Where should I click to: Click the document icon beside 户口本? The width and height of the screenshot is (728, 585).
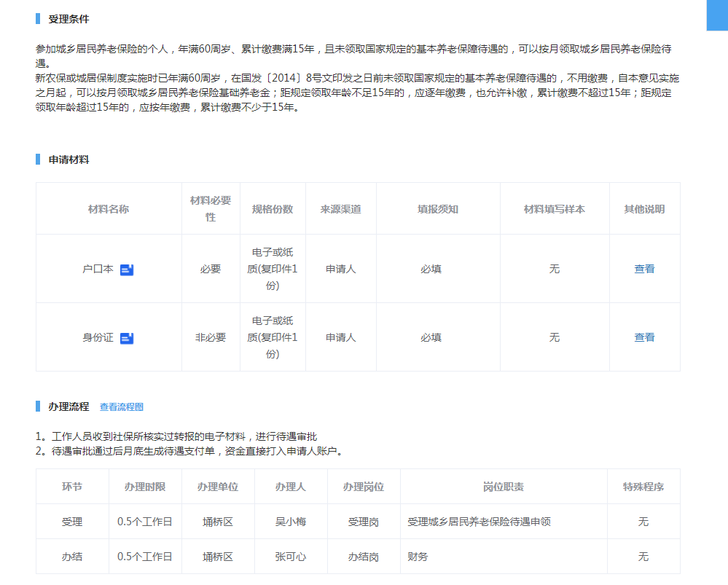pos(127,270)
